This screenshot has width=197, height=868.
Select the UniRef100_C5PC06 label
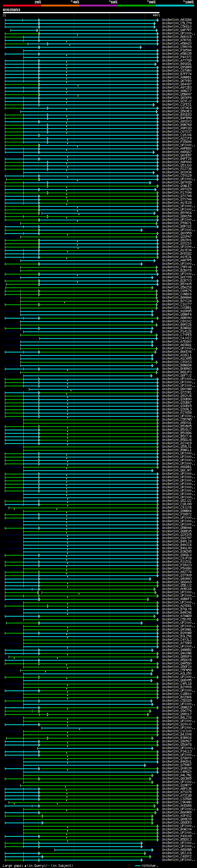point(177,267)
